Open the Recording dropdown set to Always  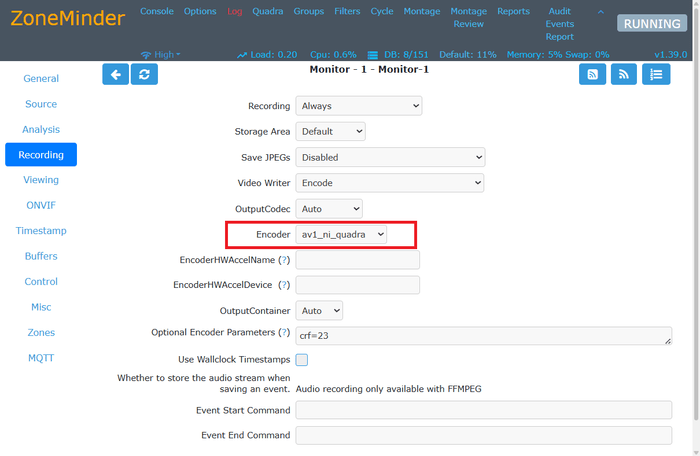358,106
